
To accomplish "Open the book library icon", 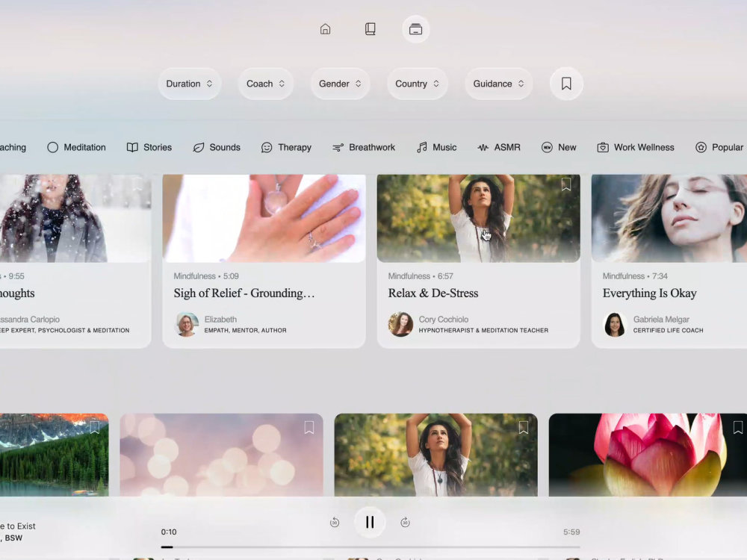I will pyautogui.click(x=371, y=29).
